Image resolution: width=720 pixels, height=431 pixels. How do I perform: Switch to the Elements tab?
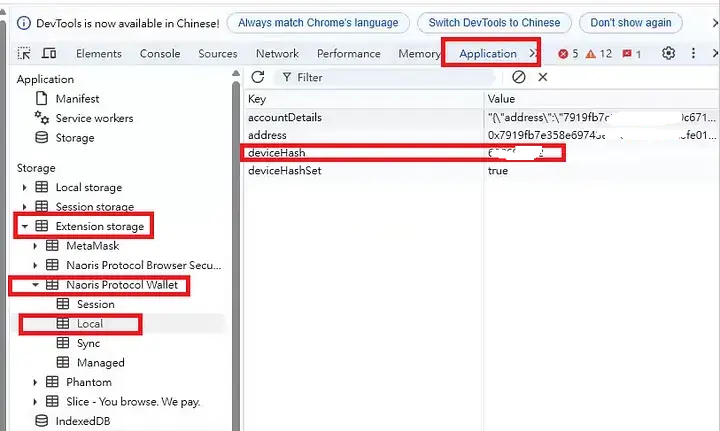(99, 54)
